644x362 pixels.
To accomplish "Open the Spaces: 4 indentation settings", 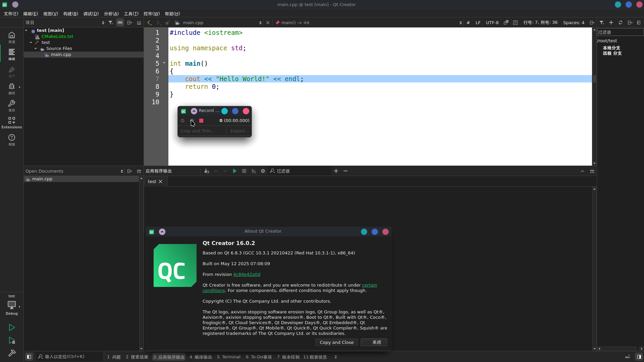I will pyautogui.click(x=574, y=22).
